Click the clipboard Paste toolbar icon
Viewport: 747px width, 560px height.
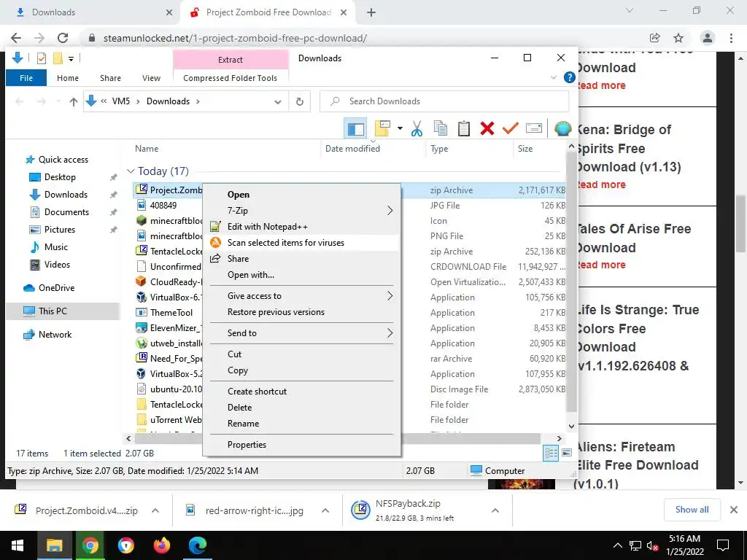coord(463,128)
